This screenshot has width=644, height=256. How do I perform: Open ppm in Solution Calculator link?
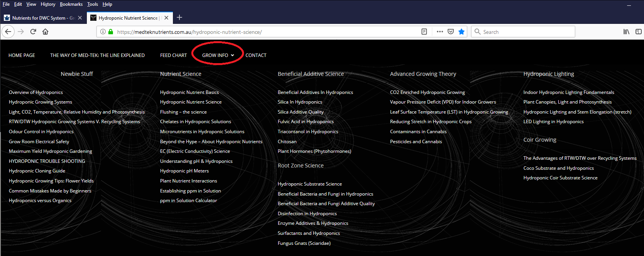point(188,201)
